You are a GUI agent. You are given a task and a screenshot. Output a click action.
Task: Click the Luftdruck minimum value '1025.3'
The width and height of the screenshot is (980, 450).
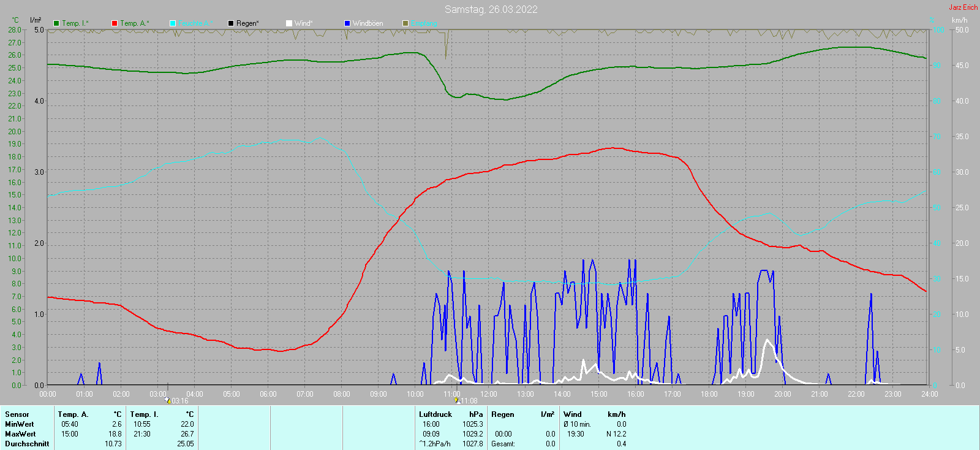click(x=473, y=424)
